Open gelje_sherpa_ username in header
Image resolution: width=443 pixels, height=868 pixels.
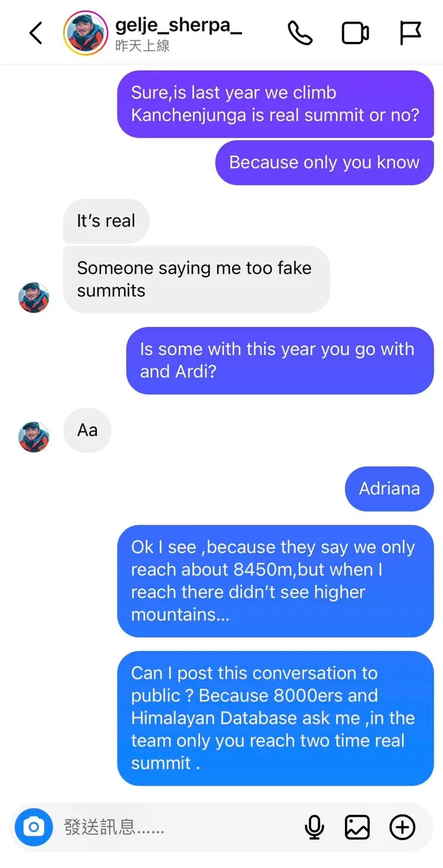click(178, 25)
